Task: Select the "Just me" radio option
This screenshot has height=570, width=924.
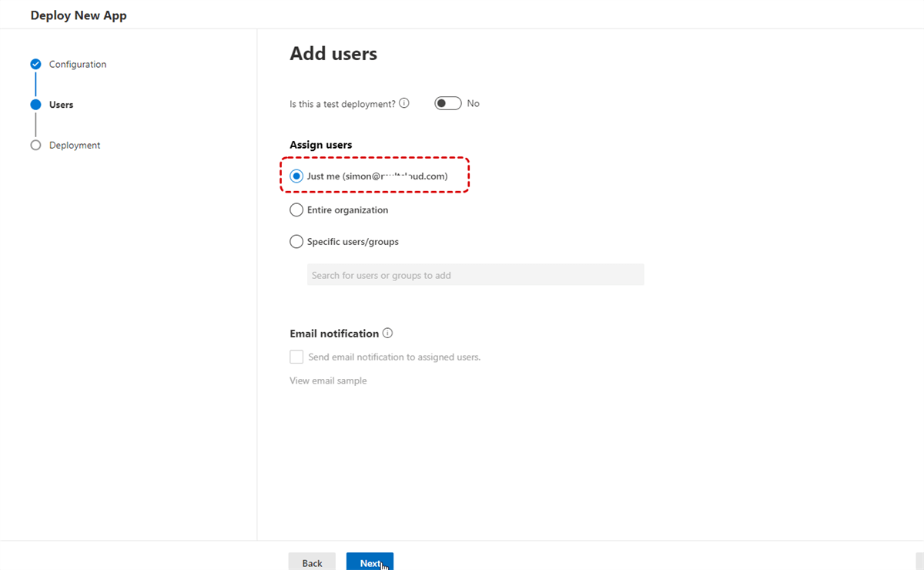Action: [x=296, y=176]
